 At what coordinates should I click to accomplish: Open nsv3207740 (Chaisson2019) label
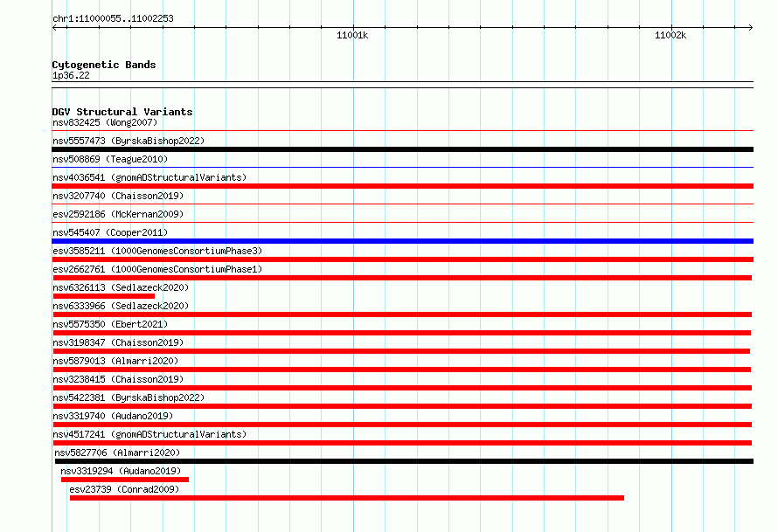[118, 196]
